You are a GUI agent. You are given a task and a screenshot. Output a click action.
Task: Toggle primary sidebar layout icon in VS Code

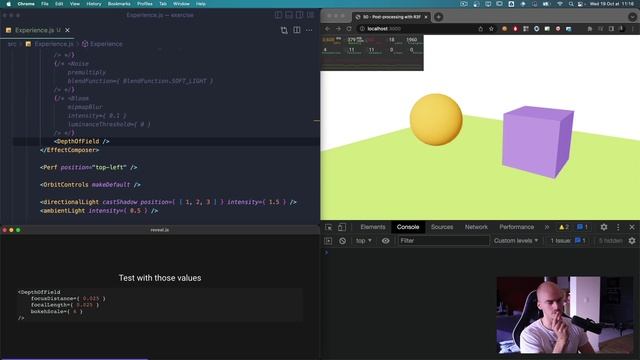click(278, 15)
